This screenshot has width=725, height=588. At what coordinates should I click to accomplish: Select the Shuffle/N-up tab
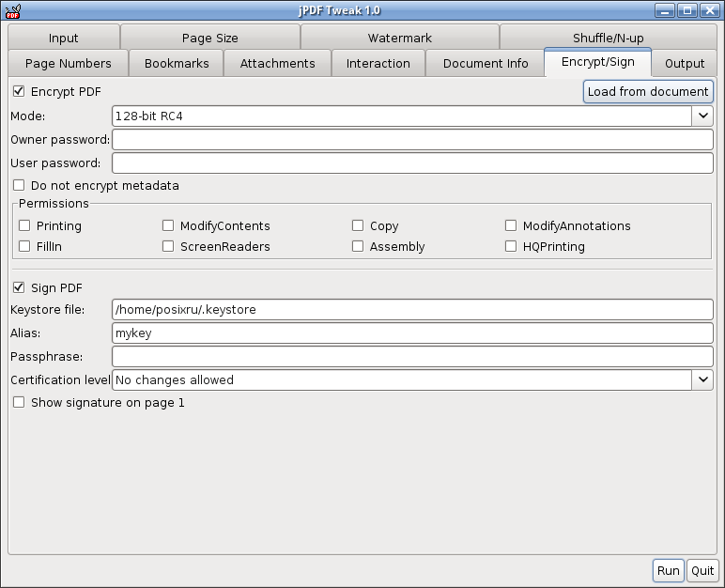[x=608, y=38]
